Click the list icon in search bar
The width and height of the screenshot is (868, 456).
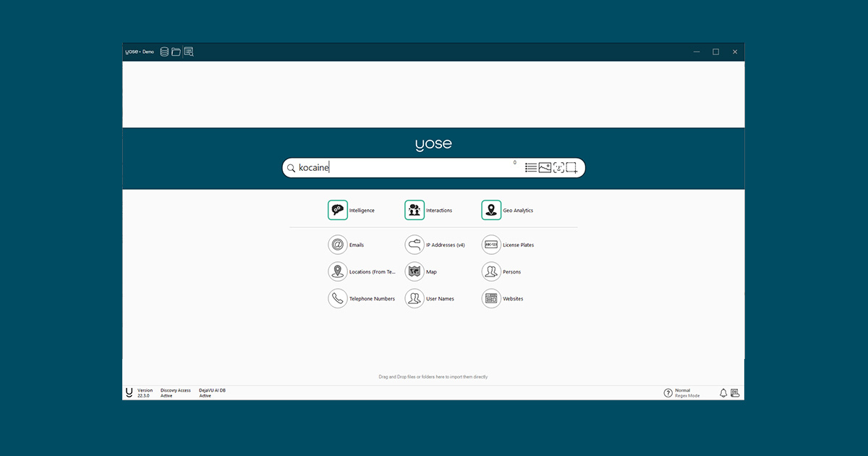531,168
